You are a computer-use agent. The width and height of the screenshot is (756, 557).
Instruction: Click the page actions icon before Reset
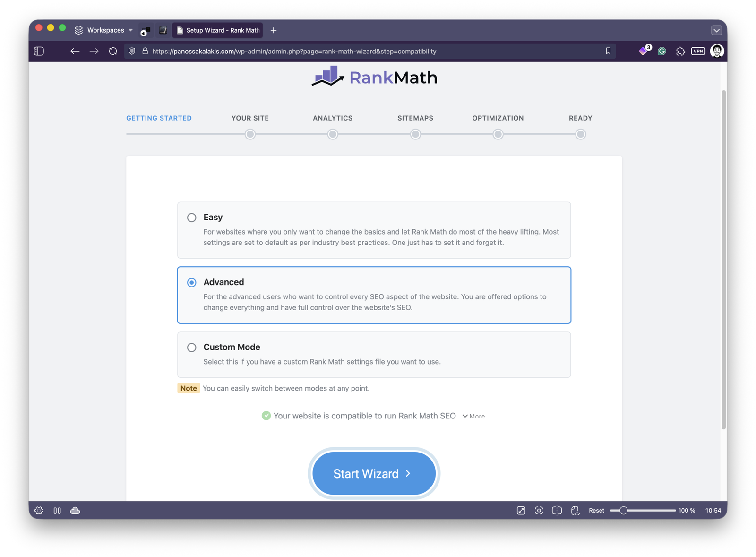[x=575, y=511]
